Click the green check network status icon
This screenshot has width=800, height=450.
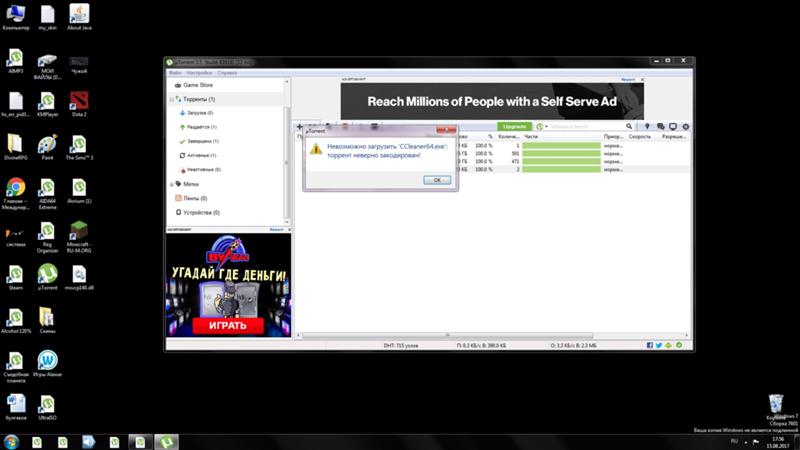pyautogui.click(x=679, y=345)
